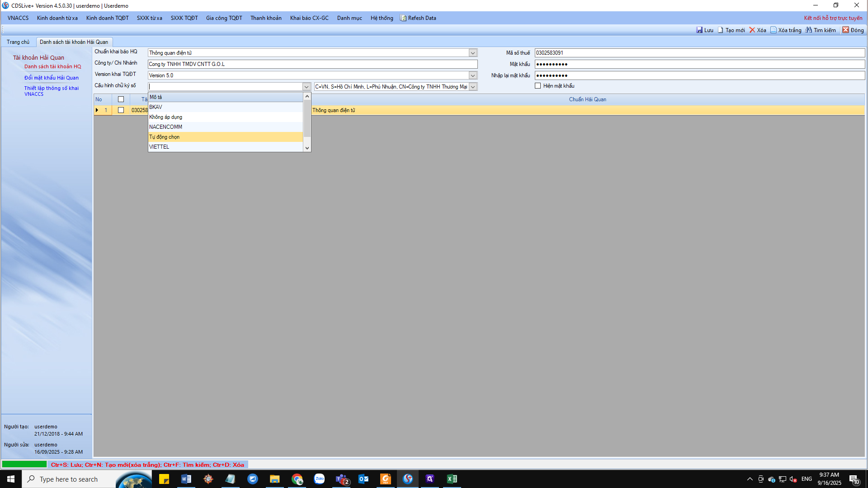Expand the Chuẩn khai báo HQ dropdown

point(472,53)
